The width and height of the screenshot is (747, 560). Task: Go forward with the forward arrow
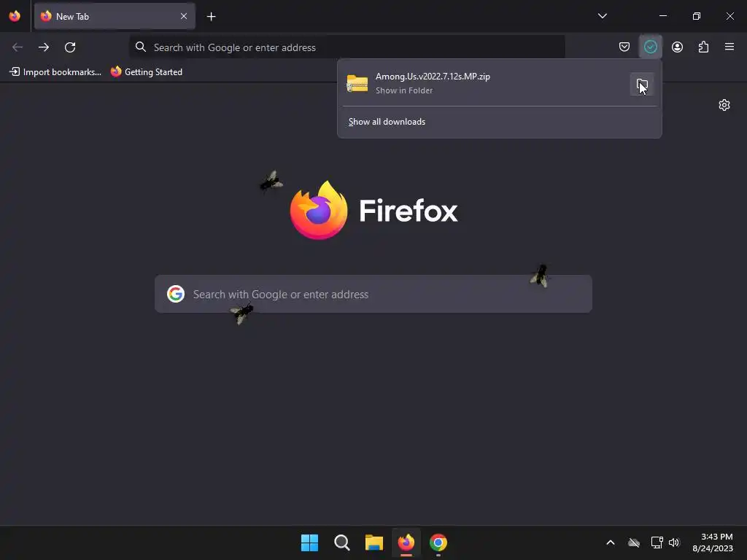44,47
